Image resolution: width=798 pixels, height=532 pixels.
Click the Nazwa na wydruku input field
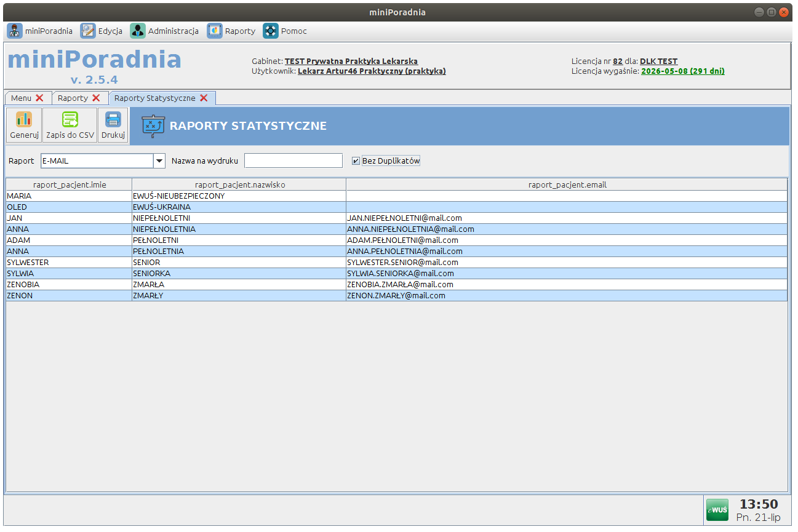pyautogui.click(x=293, y=161)
